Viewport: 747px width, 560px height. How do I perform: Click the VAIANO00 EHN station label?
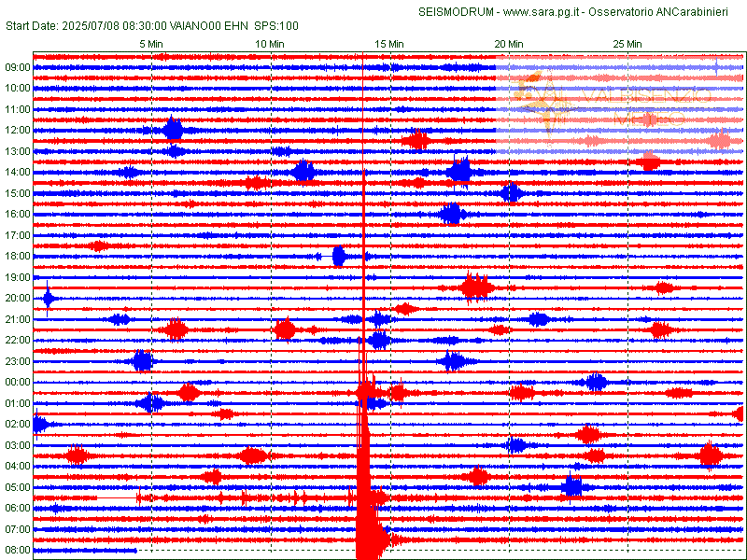[x=204, y=26]
